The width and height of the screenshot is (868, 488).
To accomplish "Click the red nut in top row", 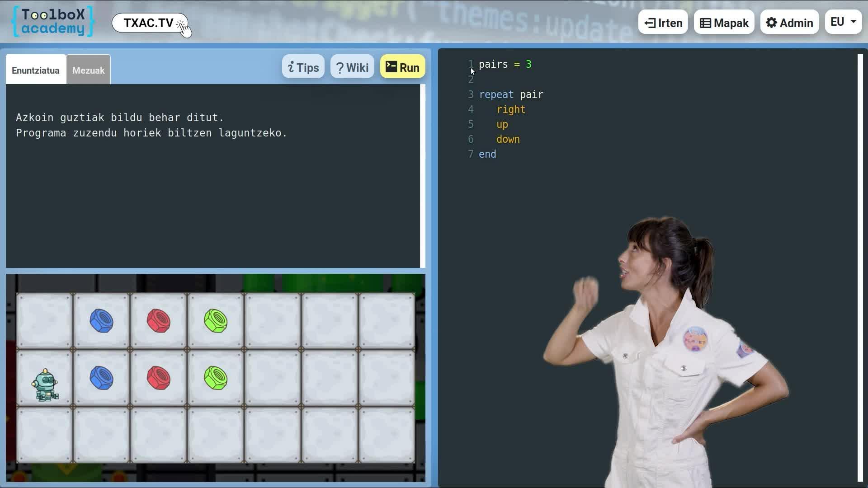I will (159, 321).
